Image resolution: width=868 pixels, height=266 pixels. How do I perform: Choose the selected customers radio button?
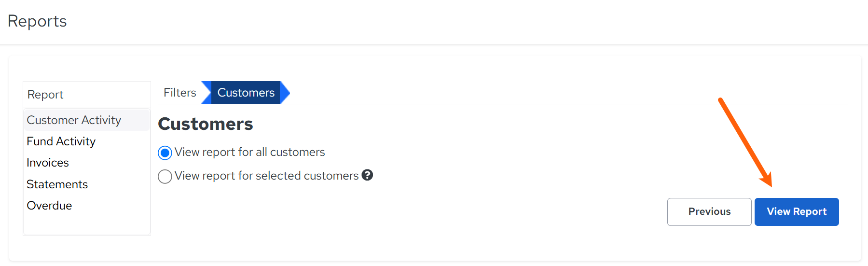165,176
